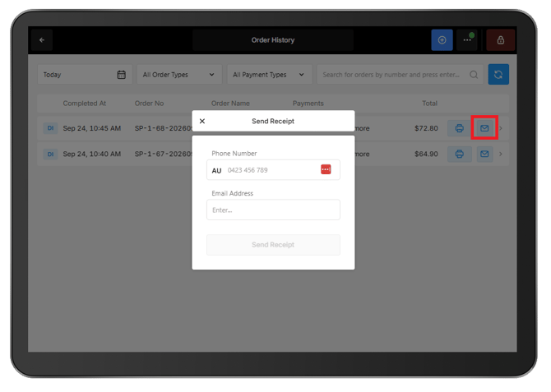Click the red dots icon in phone field
551x392 pixels.
326,169
